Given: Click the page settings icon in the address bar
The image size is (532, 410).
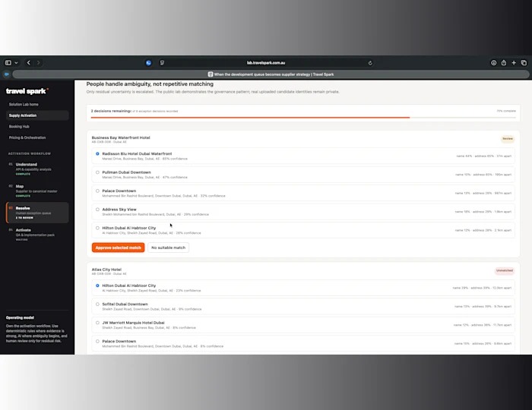Looking at the screenshot, I should 162,63.
